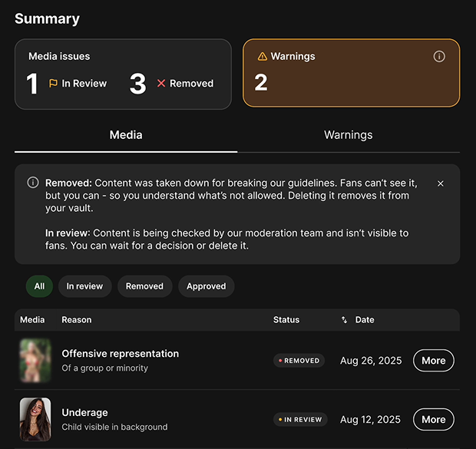Image resolution: width=476 pixels, height=449 pixels.
Task: Click the Offensive representation reason title
Action: coord(121,354)
